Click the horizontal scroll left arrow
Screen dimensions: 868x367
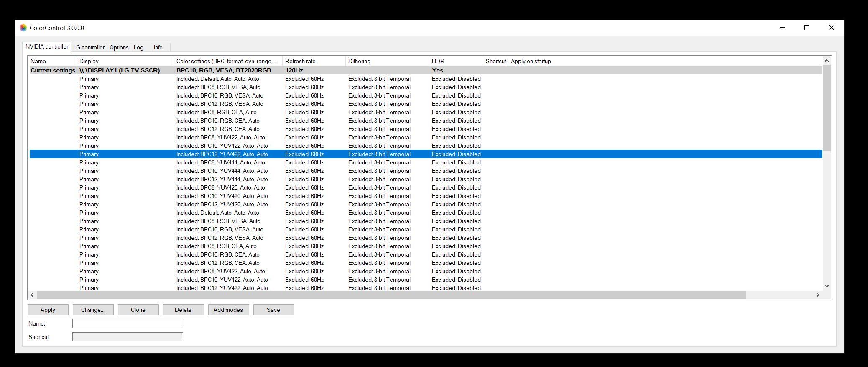coord(32,295)
